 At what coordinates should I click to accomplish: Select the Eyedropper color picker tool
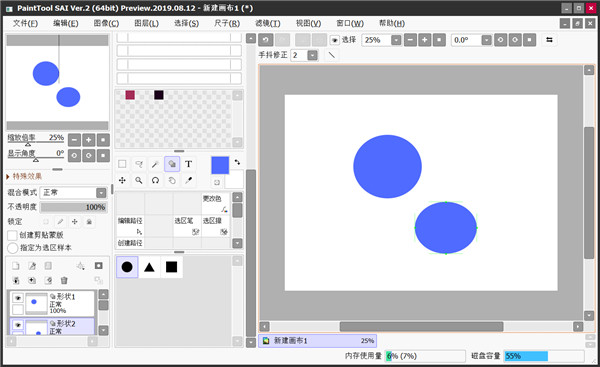(188, 180)
